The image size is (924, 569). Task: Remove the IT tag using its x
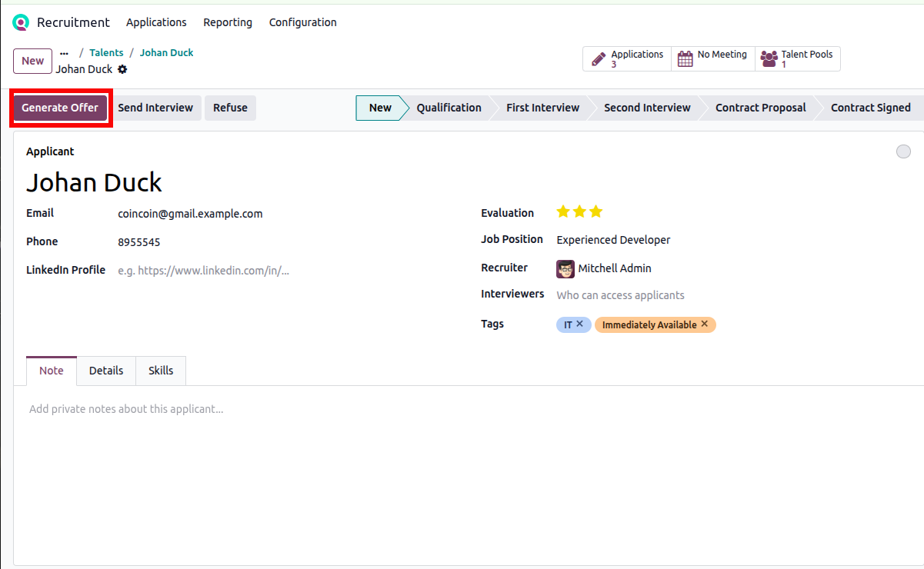click(x=580, y=324)
